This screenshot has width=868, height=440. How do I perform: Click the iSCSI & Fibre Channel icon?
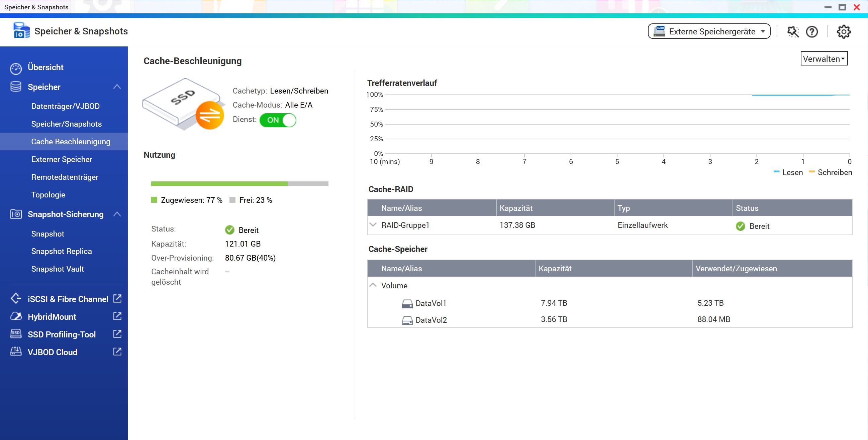15,299
